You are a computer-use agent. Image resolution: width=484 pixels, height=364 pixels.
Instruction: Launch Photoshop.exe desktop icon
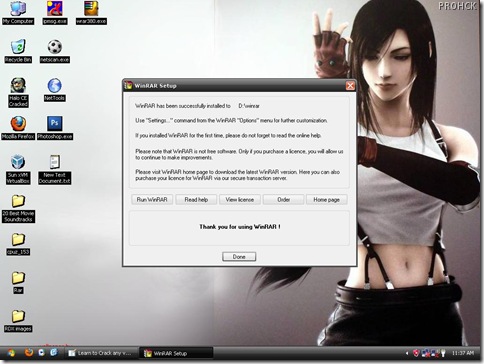pyautogui.click(x=55, y=128)
